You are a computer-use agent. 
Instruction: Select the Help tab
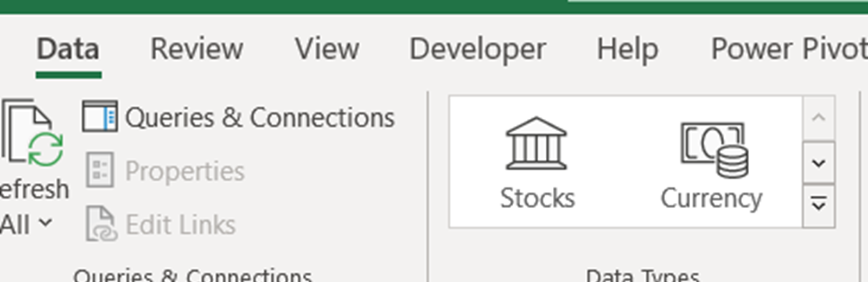point(628,49)
